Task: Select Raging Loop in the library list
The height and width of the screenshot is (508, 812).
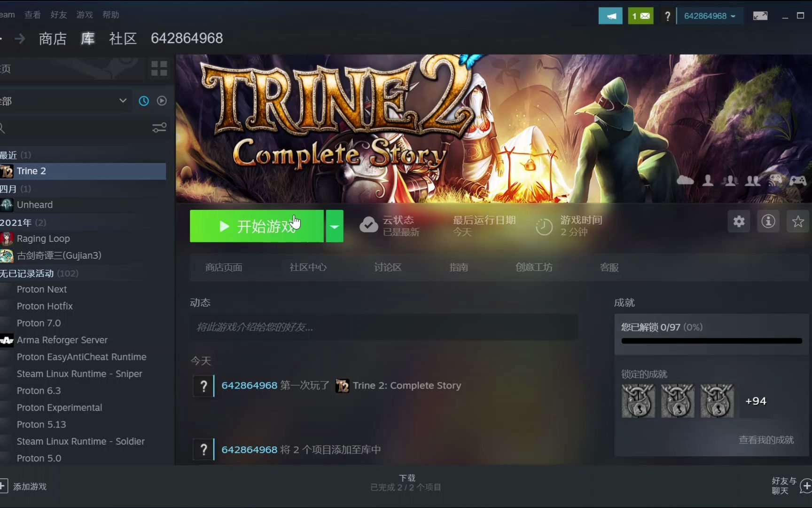Action: (83, 238)
